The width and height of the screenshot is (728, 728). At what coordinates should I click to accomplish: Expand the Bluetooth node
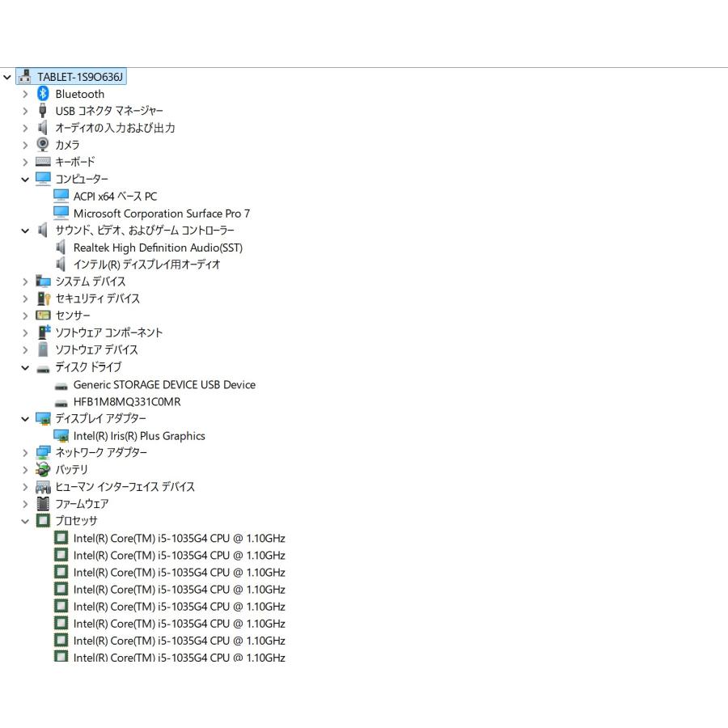click(25, 94)
